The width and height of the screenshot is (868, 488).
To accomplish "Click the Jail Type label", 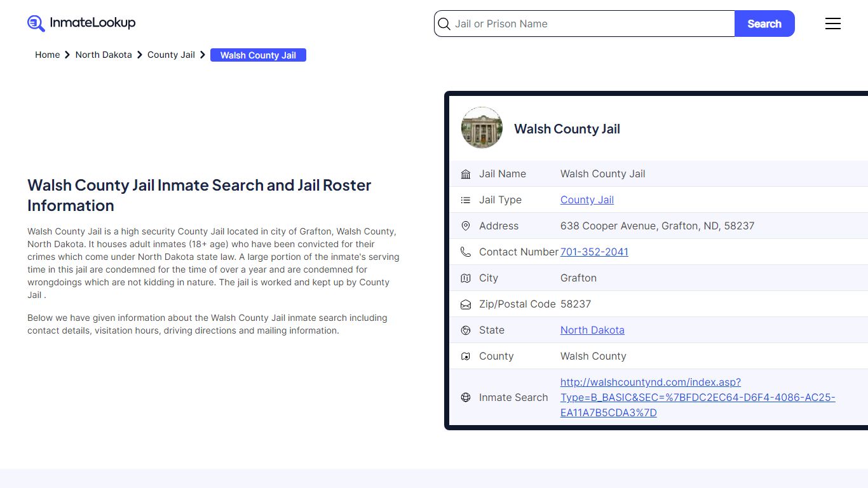I will [x=500, y=200].
